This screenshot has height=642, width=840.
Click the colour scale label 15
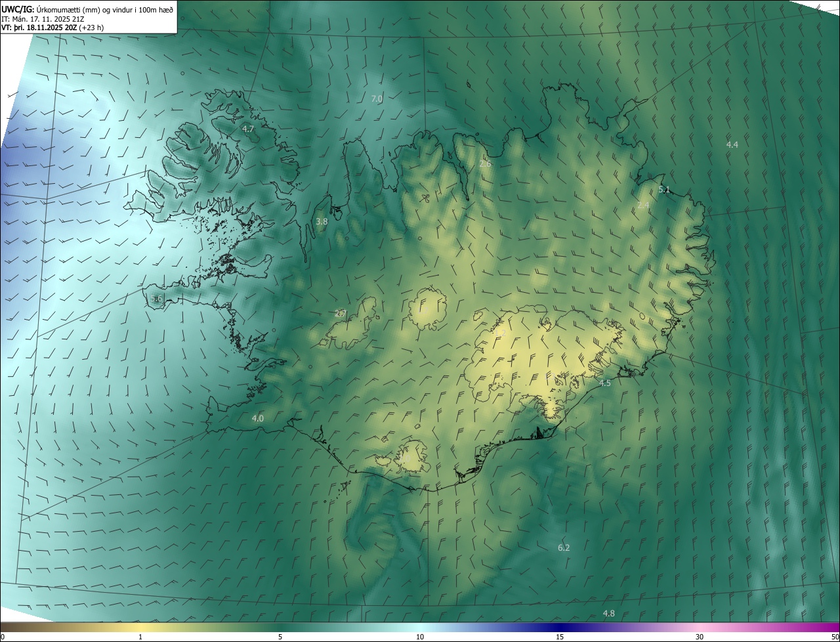[x=560, y=637]
